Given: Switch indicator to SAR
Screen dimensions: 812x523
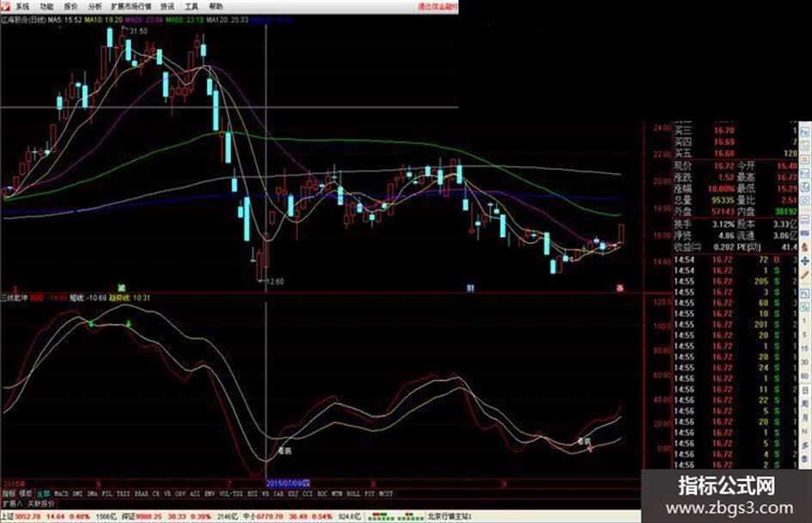Looking at the screenshot, I should (x=278, y=494).
